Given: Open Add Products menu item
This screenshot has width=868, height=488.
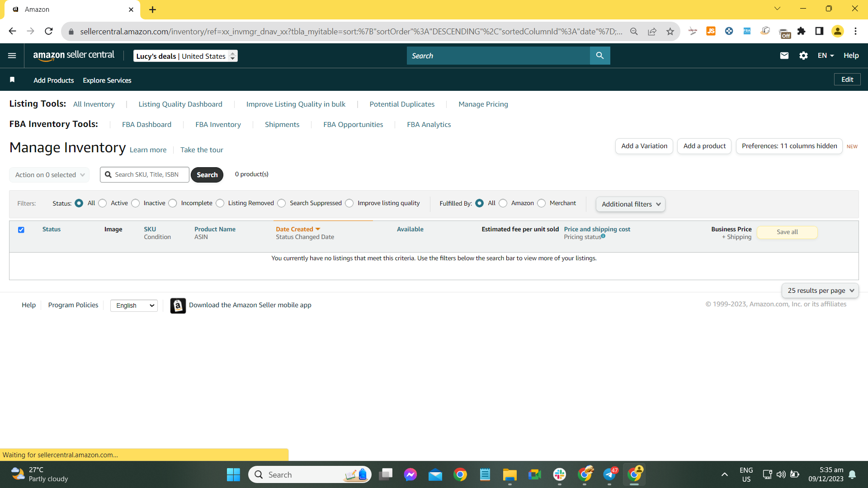Looking at the screenshot, I should click(x=54, y=80).
